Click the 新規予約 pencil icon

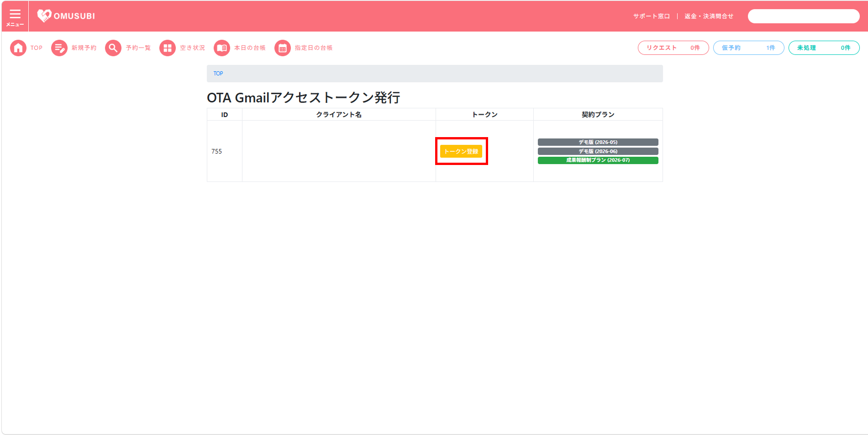coord(59,48)
